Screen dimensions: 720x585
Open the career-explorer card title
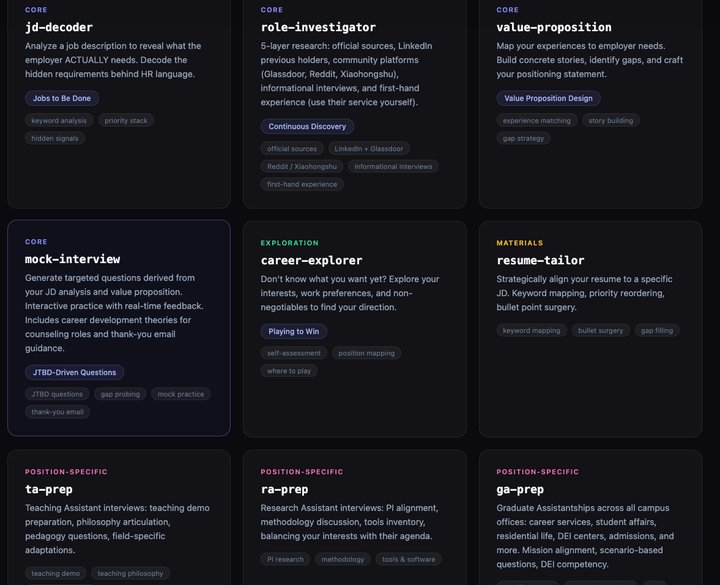point(311,260)
